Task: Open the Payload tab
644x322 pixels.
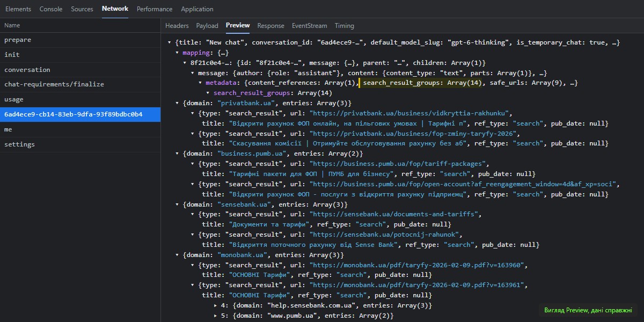Action: [x=207, y=26]
